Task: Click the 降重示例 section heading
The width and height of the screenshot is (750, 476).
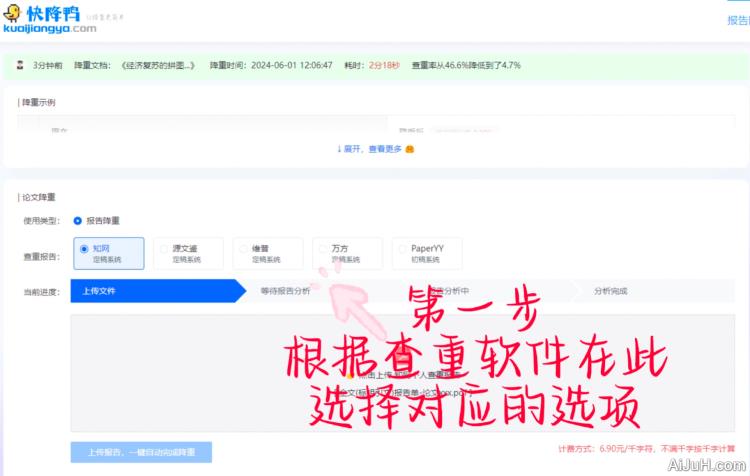Action: point(39,102)
